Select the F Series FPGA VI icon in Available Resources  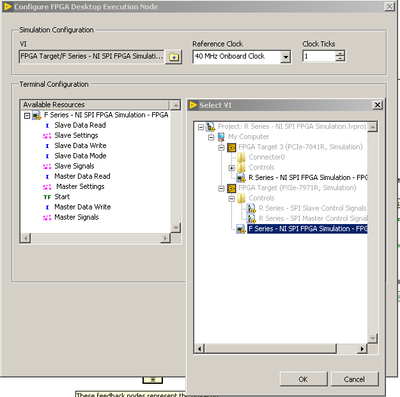point(36,116)
